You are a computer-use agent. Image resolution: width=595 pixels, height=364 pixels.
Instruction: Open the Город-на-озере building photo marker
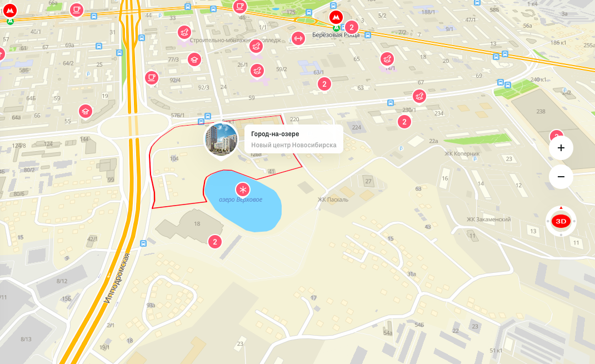pos(221,139)
